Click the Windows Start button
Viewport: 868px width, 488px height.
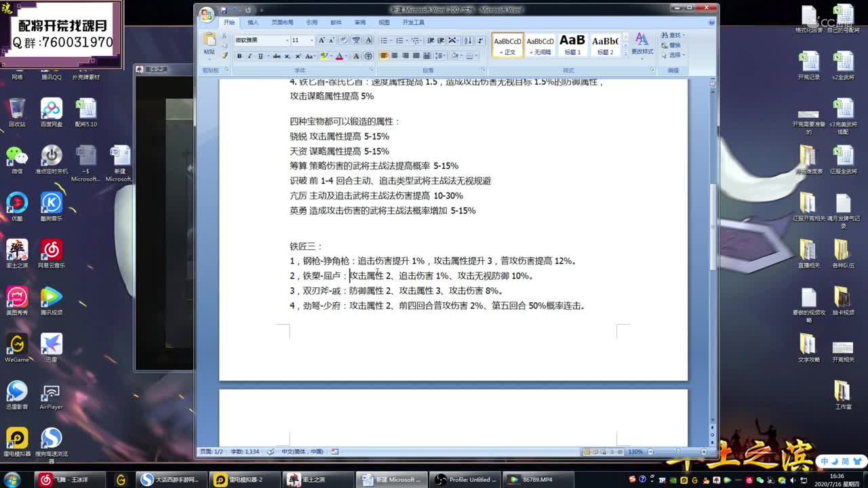[12, 479]
